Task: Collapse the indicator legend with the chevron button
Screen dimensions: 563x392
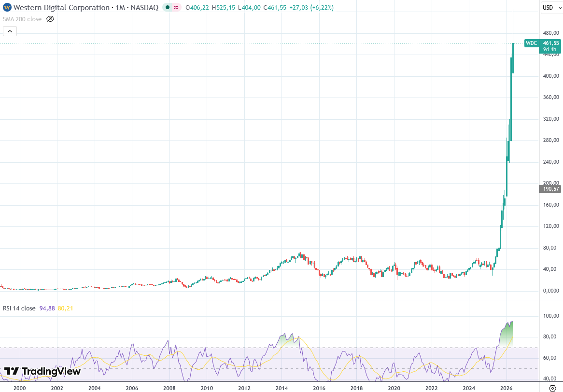Action: (10, 31)
